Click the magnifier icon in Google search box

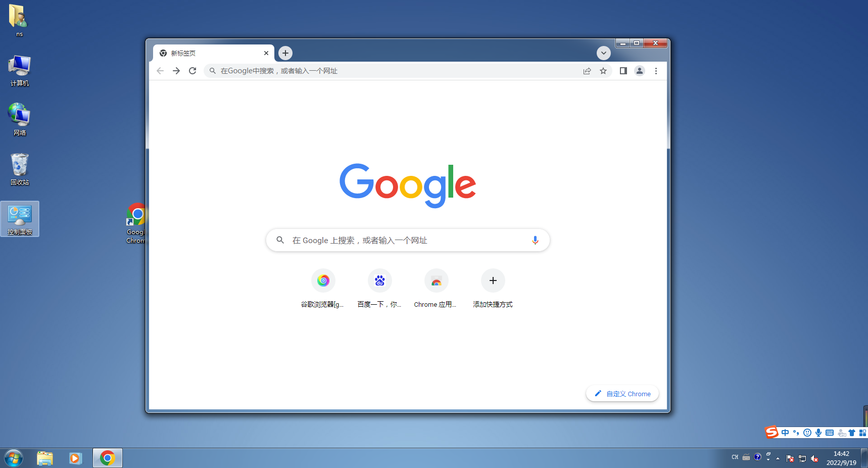(280, 240)
